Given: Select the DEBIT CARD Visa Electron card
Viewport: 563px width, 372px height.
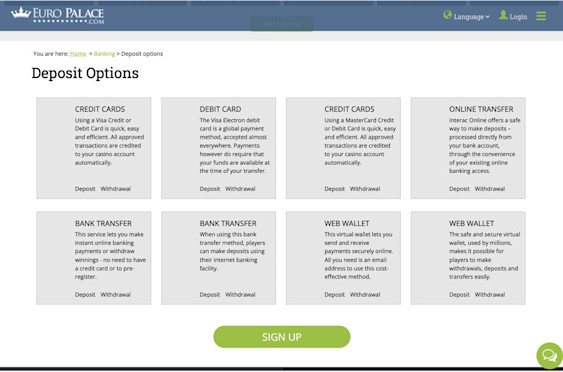Looking at the screenshot, I should 218,148.
